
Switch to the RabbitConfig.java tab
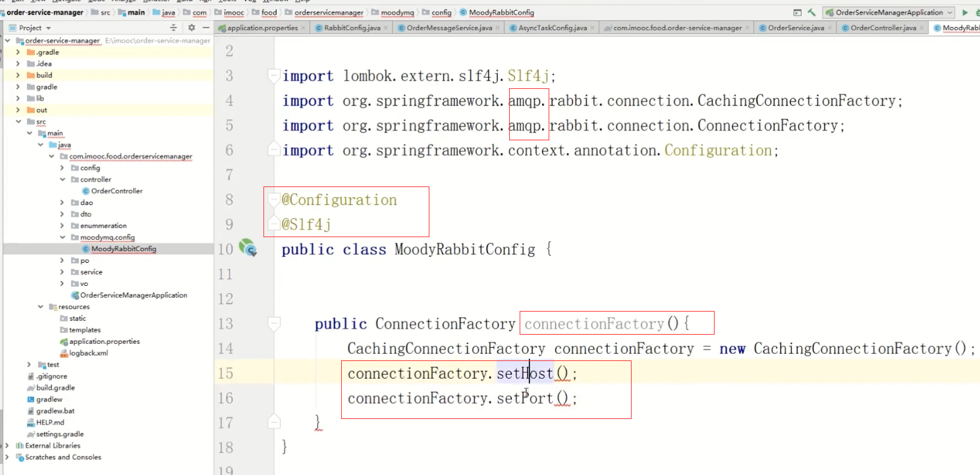coord(352,28)
